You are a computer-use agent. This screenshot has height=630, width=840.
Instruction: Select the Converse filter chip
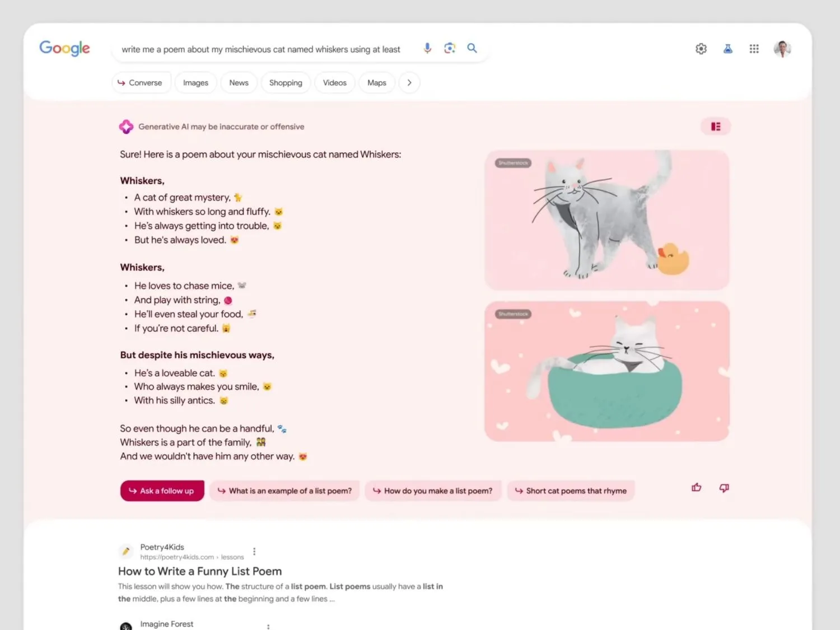point(141,83)
